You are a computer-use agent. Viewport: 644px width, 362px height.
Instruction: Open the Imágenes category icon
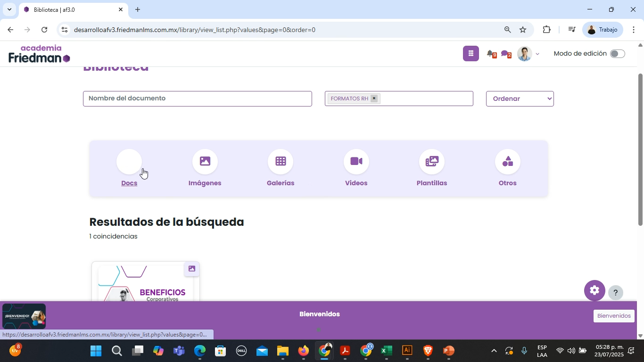pyautogui.click(x=205, y=162)
